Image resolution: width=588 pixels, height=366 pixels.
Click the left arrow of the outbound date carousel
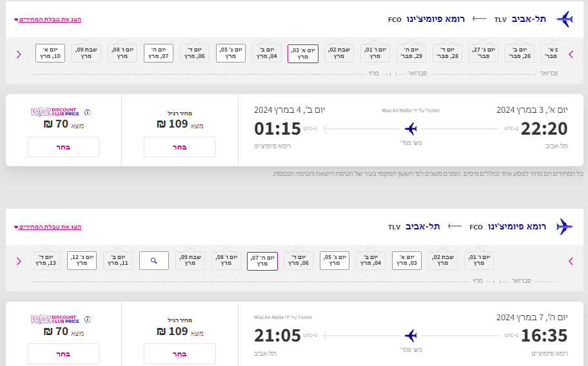(x=571, y=55)
